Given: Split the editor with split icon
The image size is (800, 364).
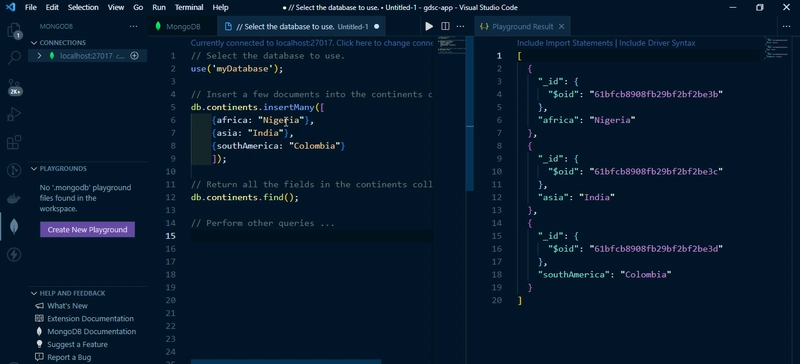Looking at the screenshot, I should (445, 26).
